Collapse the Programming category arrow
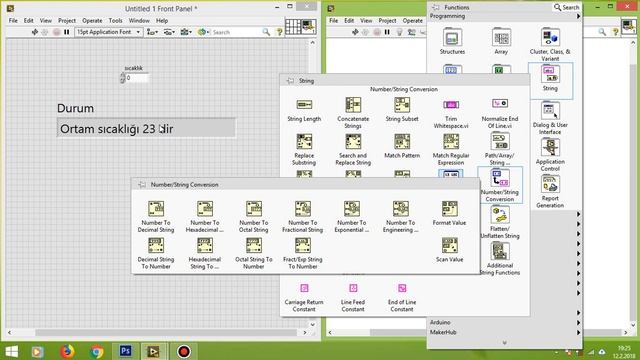 point(578,16)
